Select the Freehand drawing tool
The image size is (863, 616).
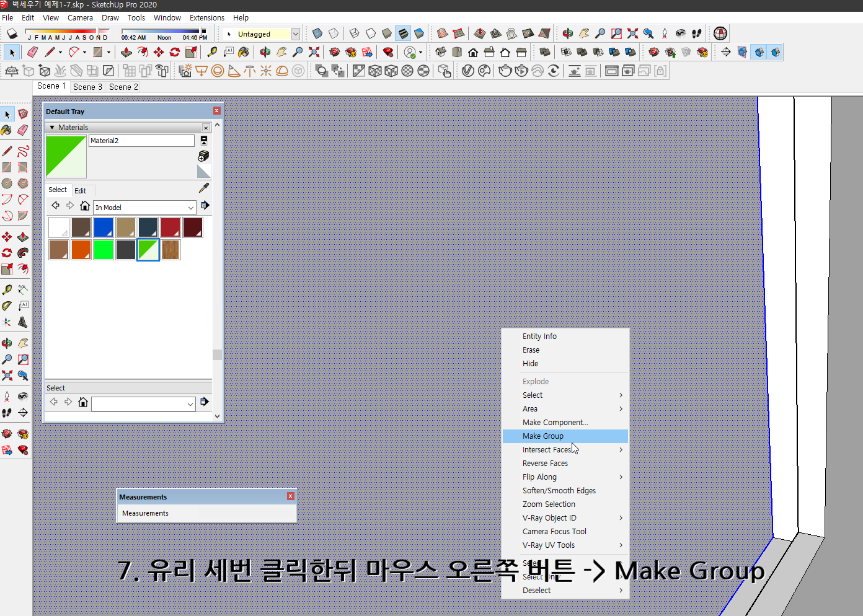(23, 151)
